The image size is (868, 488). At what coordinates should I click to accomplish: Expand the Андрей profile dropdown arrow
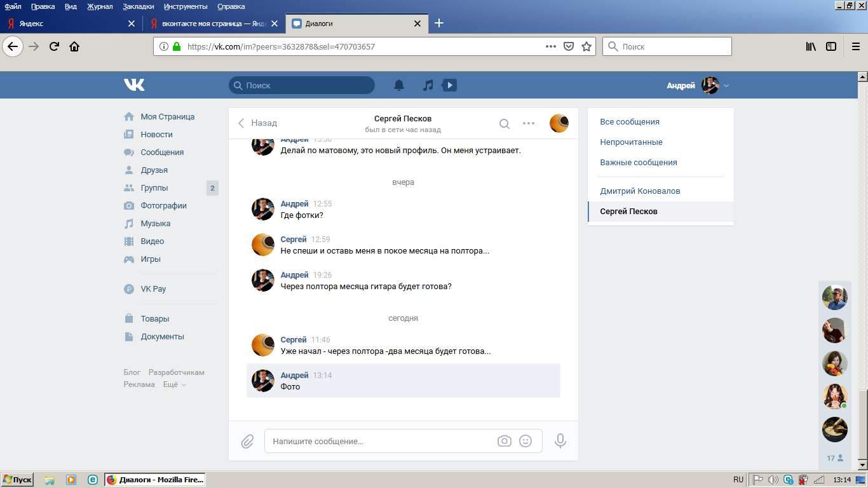[x=726, y=86]
